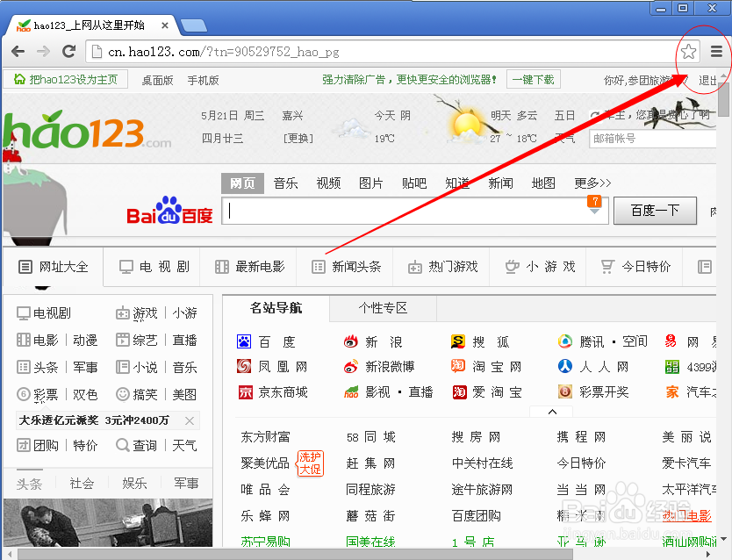
Task: Close the hao123 browser tab
Action: pos(165,25)
